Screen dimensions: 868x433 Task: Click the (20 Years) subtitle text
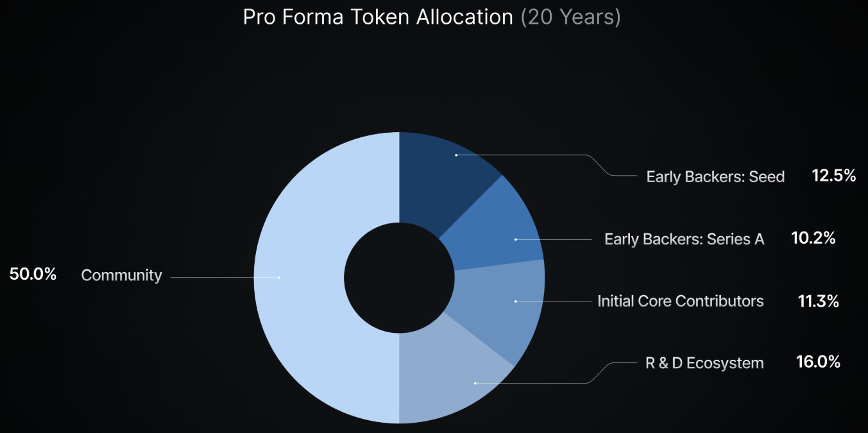coord(570,17)
